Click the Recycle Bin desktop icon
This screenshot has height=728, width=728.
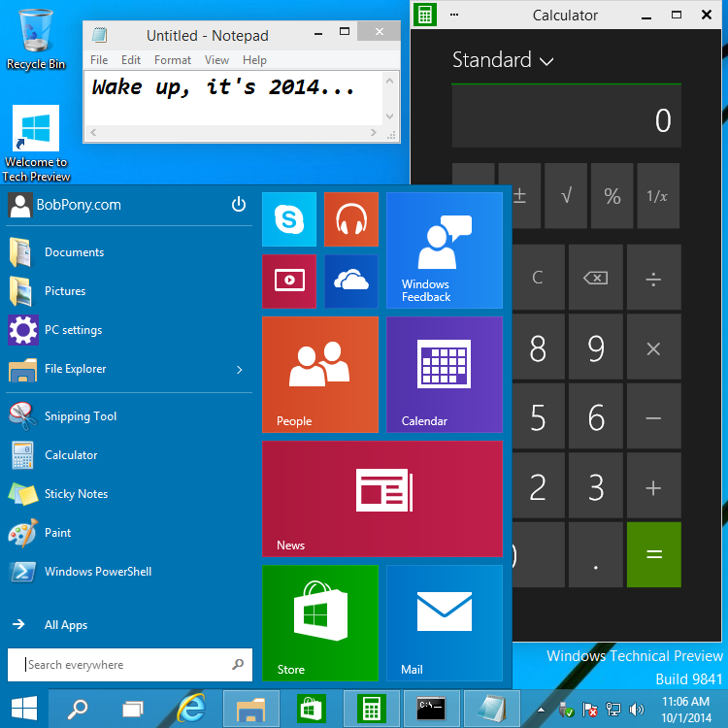coord(36,40)
